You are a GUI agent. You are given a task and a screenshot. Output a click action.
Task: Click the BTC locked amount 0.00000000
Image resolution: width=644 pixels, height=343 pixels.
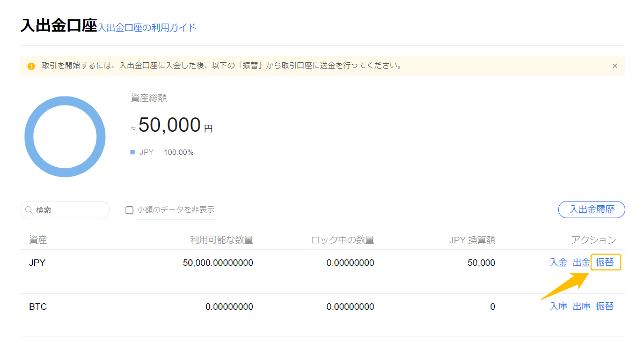[x=350, y=307]
